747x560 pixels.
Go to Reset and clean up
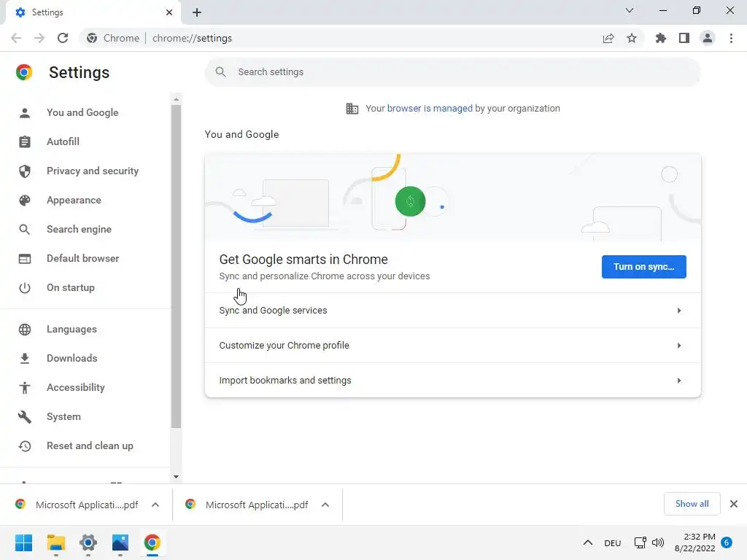point(90,446)
